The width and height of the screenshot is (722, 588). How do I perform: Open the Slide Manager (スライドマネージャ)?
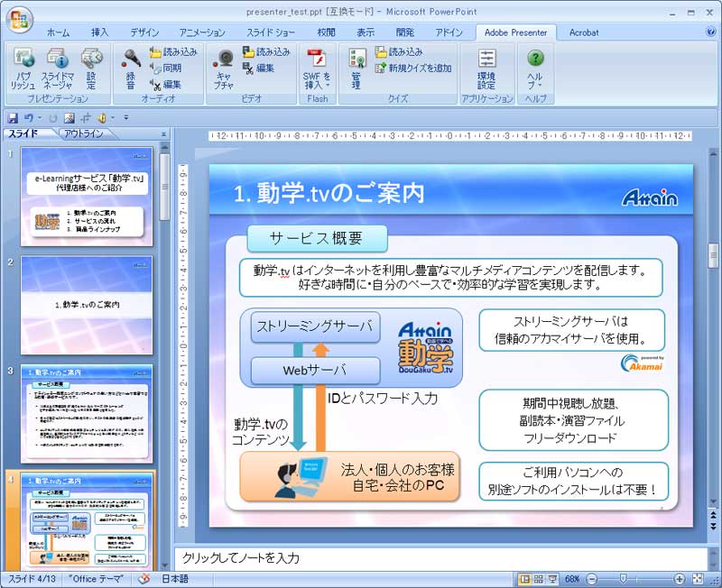click(x=58, y=69)
